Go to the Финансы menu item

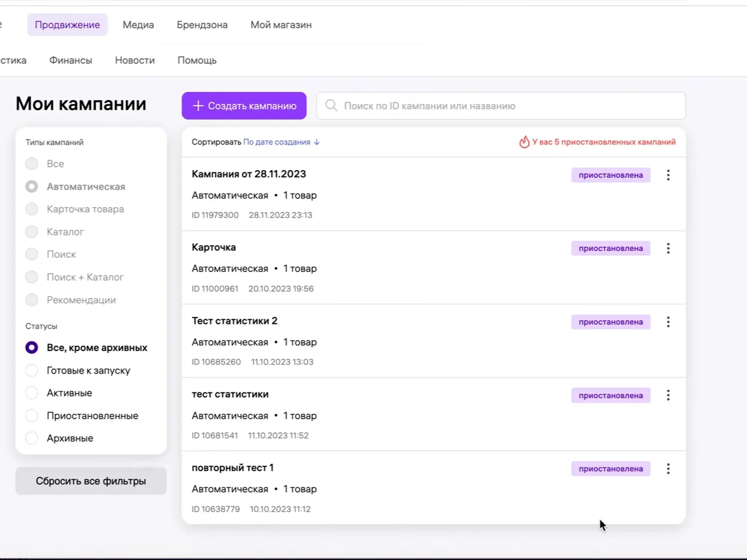(71, 60)
